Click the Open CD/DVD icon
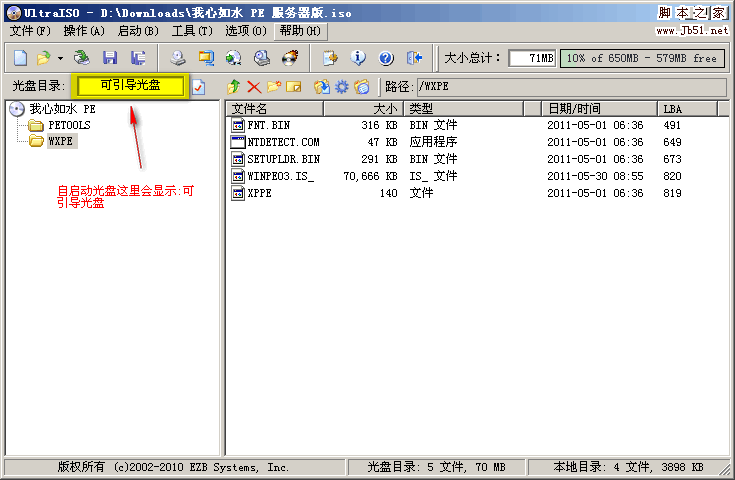 pyautogui.click(x=82, y=58)
